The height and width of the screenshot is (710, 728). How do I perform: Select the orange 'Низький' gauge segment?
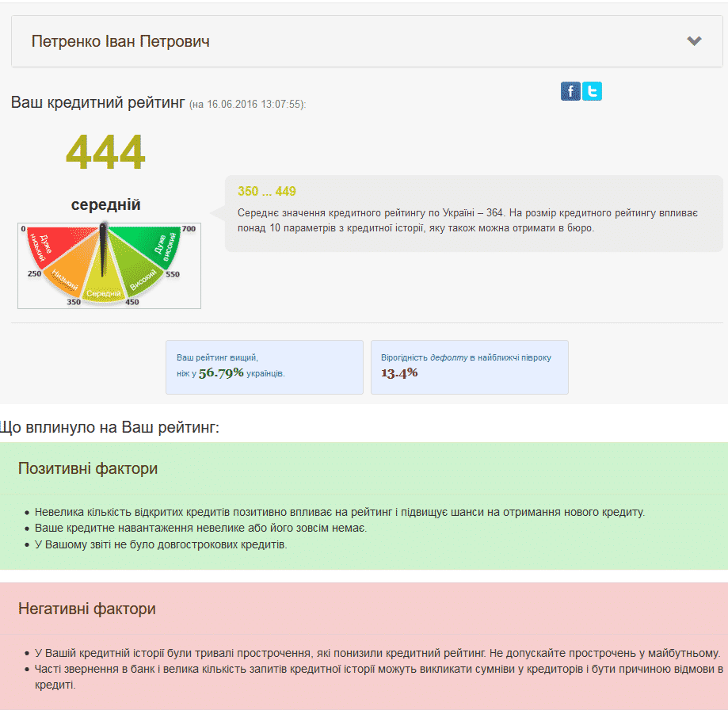pos(63,275)
